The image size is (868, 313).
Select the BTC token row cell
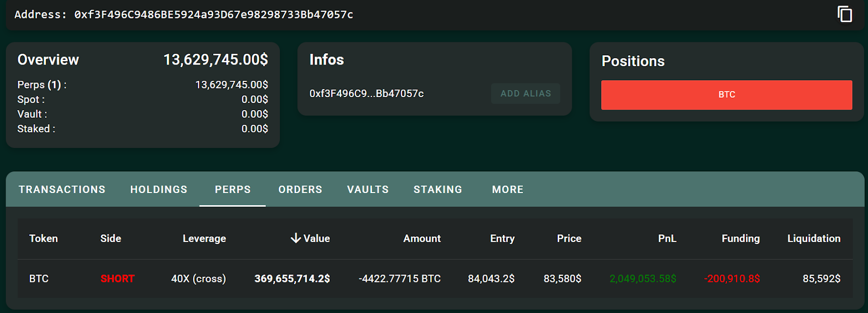tap(39, 279)
